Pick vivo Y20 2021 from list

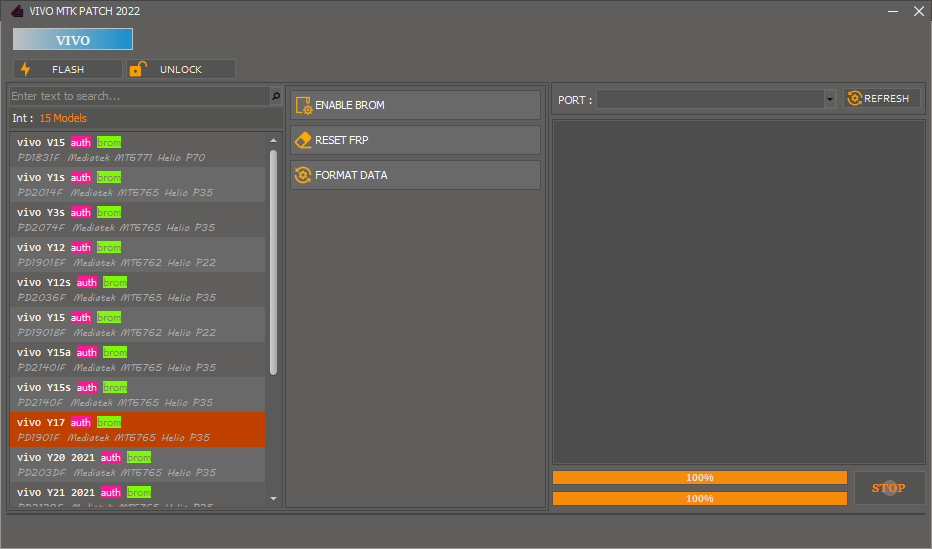coord(138,464)
